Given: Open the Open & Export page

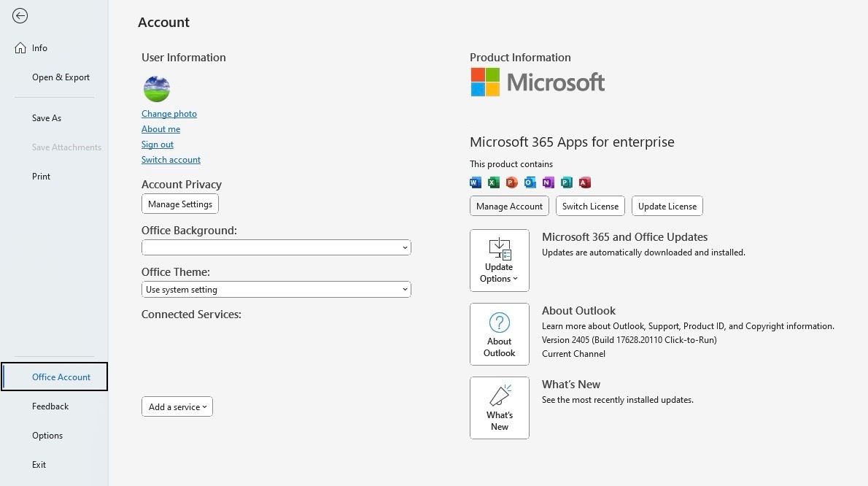Looking at the screenshot, I should click(54, 77).
